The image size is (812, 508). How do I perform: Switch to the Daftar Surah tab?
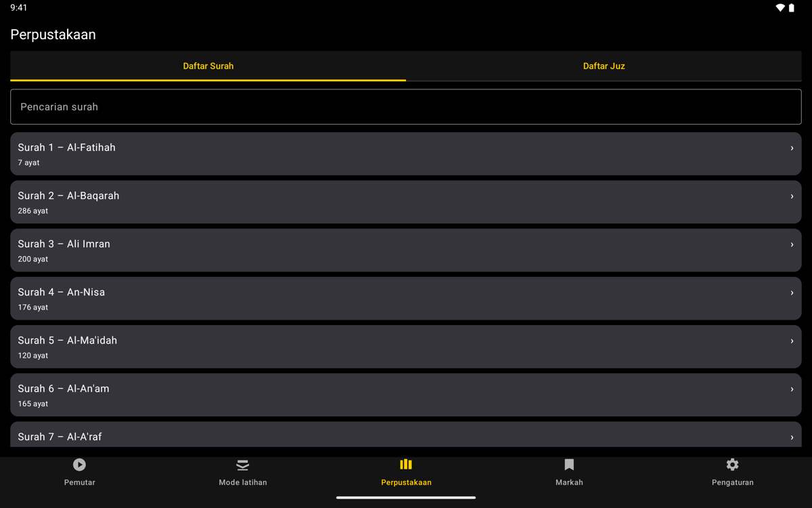[208, 66]
